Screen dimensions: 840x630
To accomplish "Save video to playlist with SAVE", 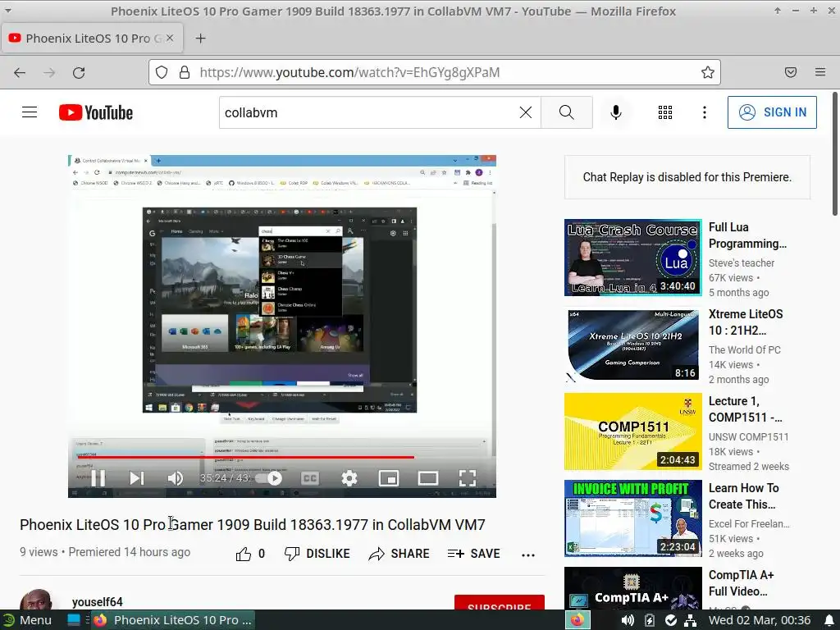I will 474,554.
